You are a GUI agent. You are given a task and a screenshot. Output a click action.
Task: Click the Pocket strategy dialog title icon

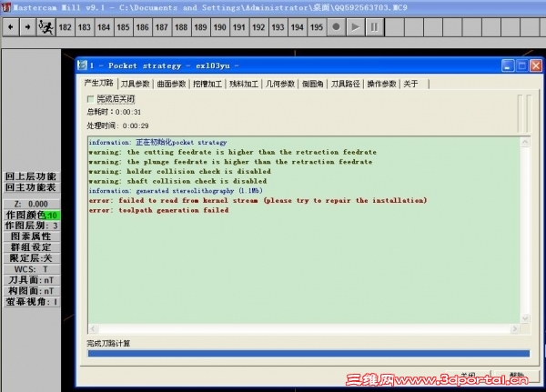[82, 65]
